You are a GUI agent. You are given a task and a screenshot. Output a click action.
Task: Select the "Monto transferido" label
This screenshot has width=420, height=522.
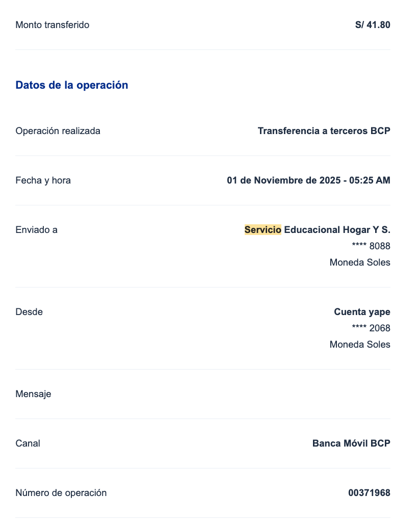click(x=52, y=24)
